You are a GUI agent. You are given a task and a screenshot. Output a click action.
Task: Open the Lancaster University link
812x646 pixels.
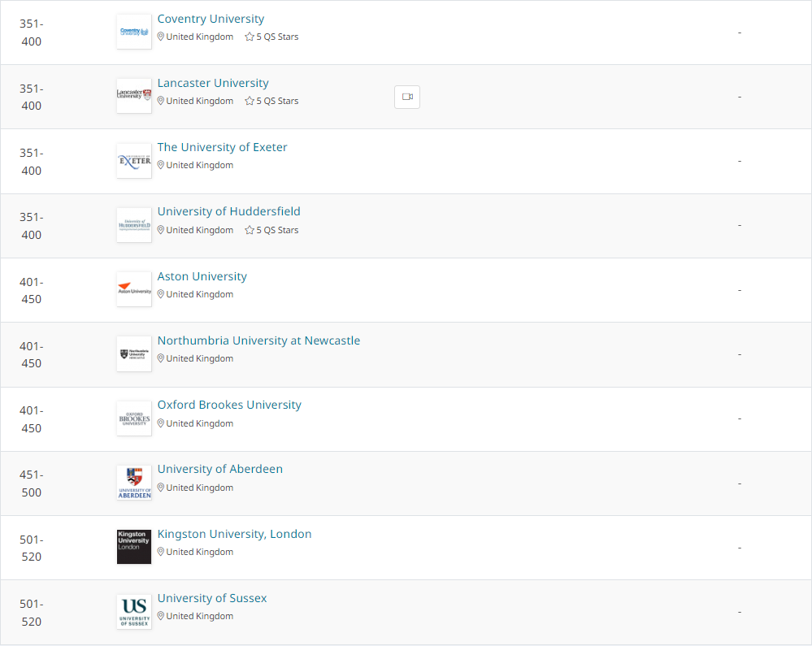tap(213, 83)
